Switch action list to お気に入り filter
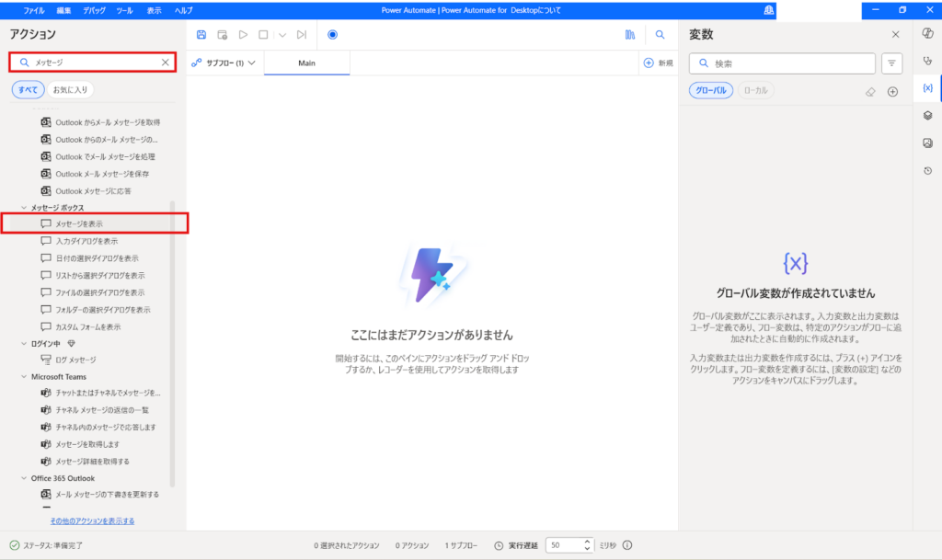 (x=70, y=90)
